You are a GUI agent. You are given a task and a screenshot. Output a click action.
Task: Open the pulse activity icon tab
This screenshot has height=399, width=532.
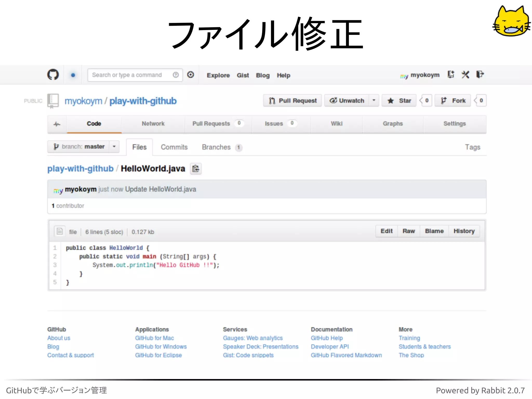pyautogui.click(x=57, y=124)
